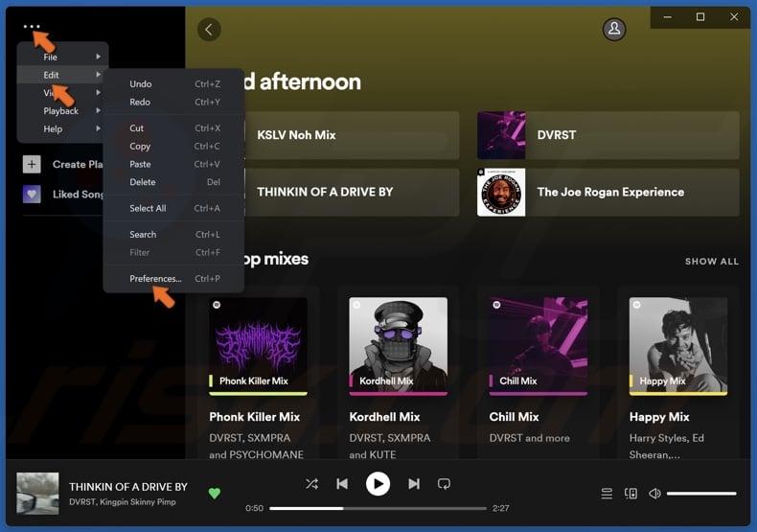Click "DVRST and more" description
The height and width of the screenshot is (532, 757).
[529, 438]
